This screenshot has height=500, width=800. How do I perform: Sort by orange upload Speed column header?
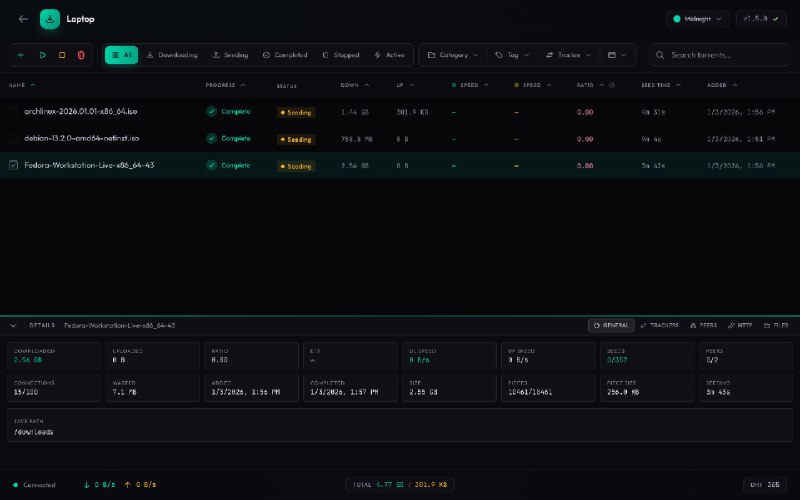(533, 85)
